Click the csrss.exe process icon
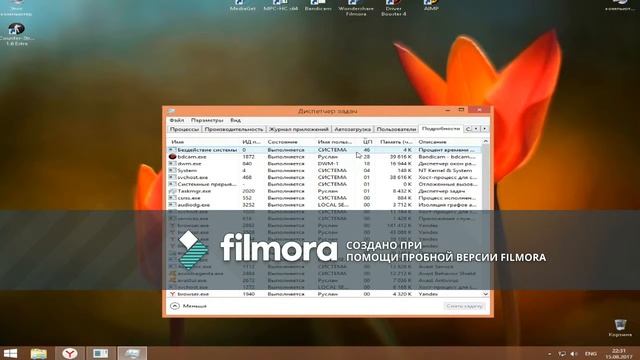The height and width of the screenshot is (360, 640). 172,198
